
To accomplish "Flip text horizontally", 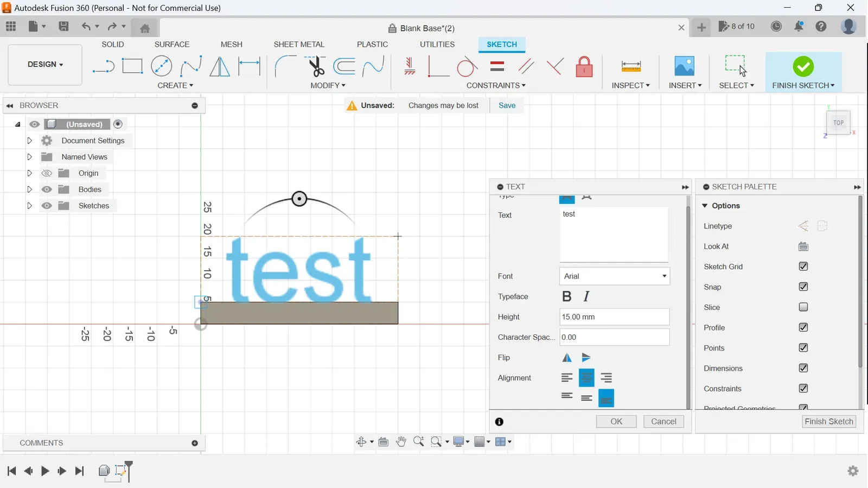I will (x=567, y=357).
